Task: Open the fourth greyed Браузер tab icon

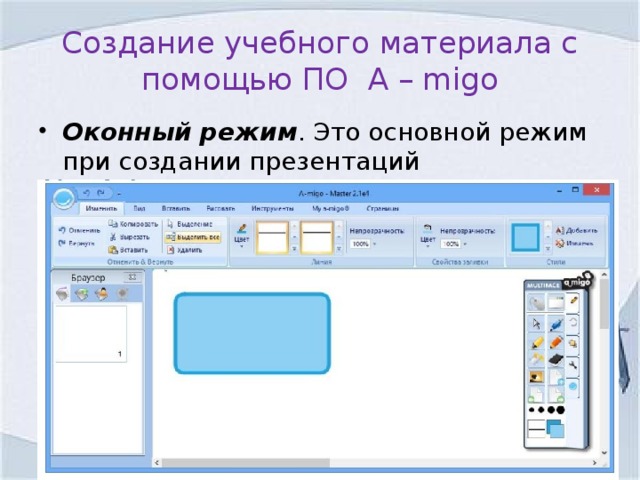Action: [x=122, y=294]
